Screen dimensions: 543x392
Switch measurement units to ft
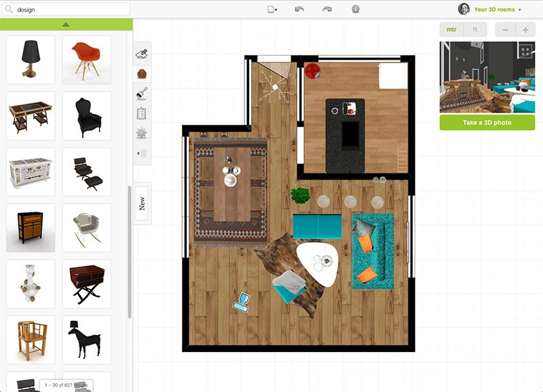pos(474,29)
